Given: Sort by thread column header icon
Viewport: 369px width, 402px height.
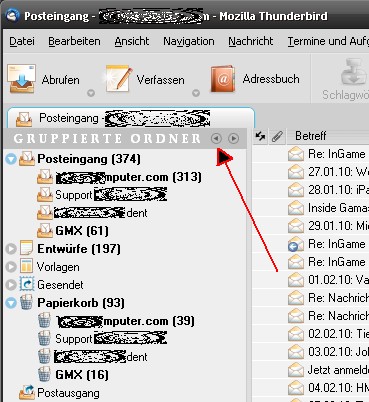Looking at the screenshot, I should coord(260,136).
